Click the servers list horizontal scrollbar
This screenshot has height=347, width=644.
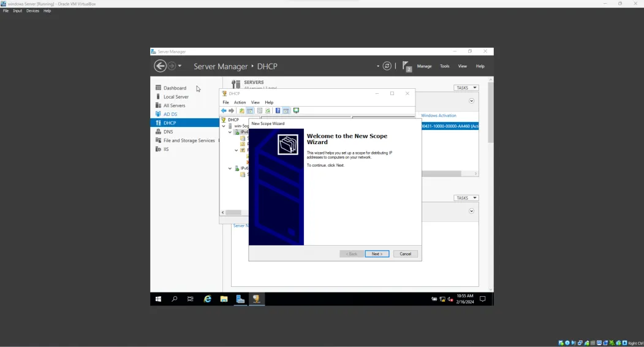click(x=441, y=173)
